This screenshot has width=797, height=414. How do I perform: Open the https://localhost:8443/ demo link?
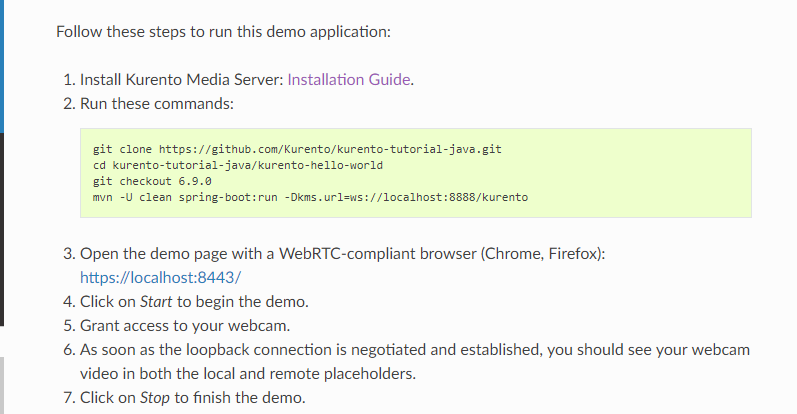[x=161, y=278]
